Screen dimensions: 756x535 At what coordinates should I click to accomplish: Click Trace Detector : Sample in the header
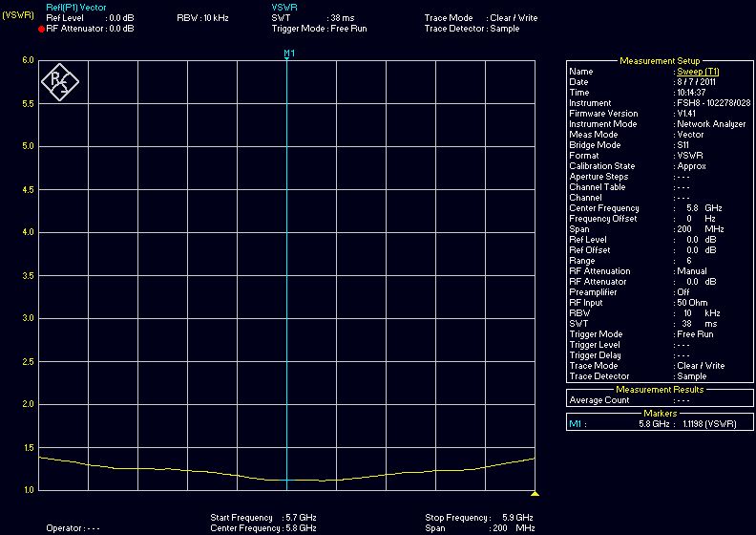tap(472, 29)
